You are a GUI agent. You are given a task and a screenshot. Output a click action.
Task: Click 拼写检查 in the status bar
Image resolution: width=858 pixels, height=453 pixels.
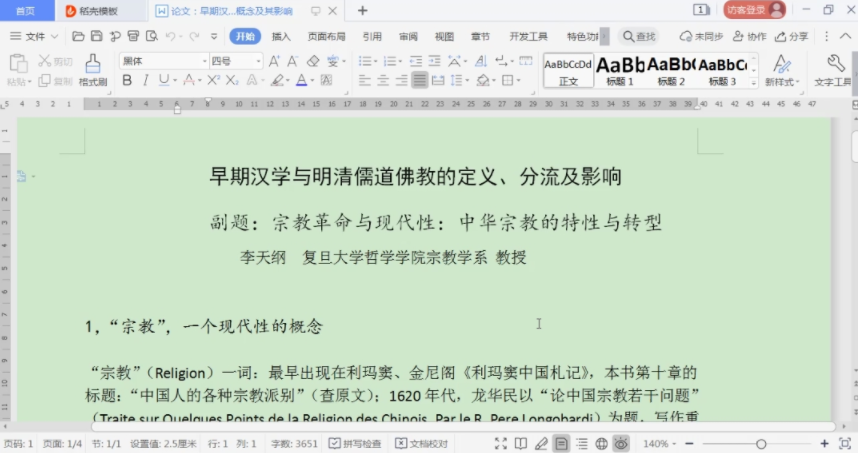(x=355, y=444)
